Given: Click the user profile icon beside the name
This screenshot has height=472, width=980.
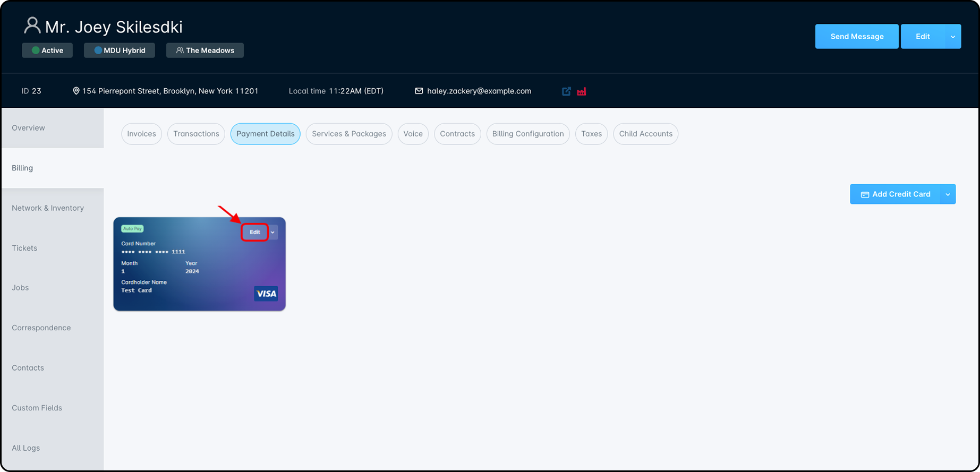Looking at the screenshot, I should [32, 25].
